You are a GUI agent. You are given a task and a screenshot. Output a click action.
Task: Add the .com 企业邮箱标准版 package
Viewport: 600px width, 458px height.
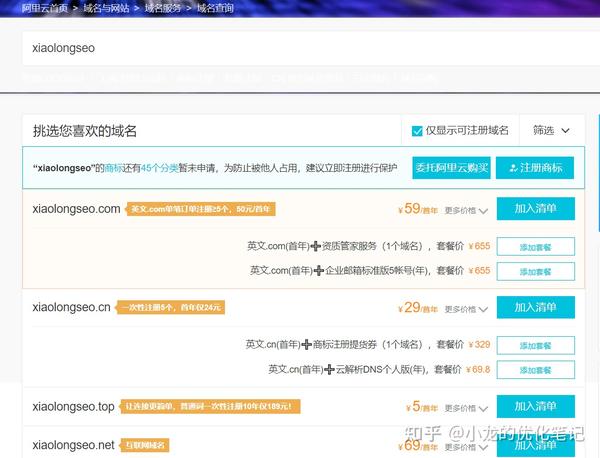point(536,271)
